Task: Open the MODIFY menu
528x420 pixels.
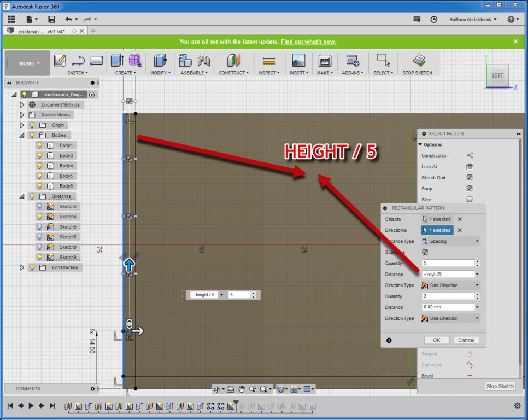Action: [160, 73]
